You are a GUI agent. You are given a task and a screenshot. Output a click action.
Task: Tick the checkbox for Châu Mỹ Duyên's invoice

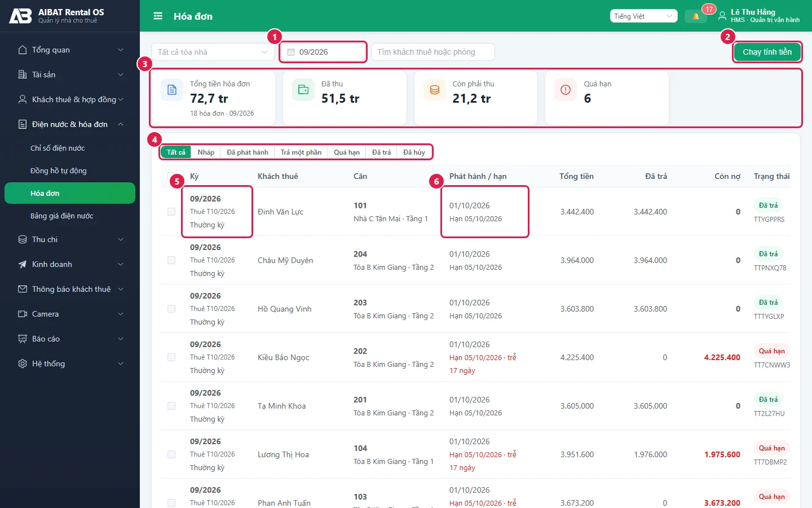171,260
